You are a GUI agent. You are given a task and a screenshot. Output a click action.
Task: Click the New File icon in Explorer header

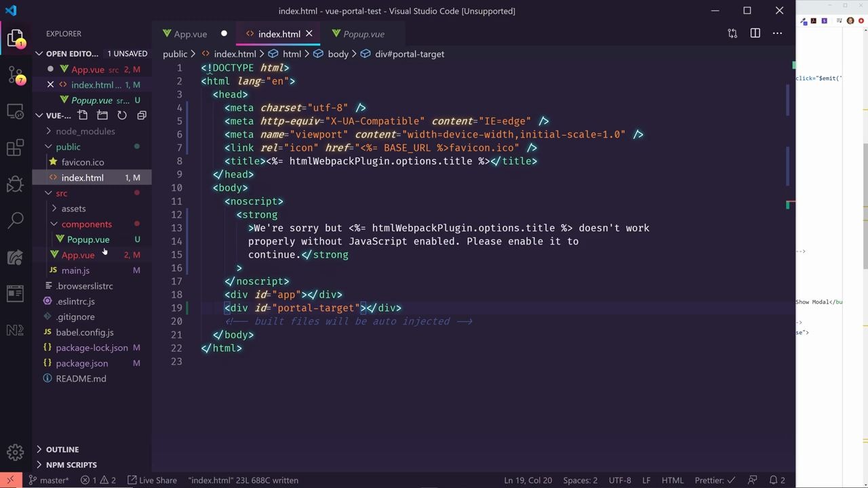pos(83,115)
